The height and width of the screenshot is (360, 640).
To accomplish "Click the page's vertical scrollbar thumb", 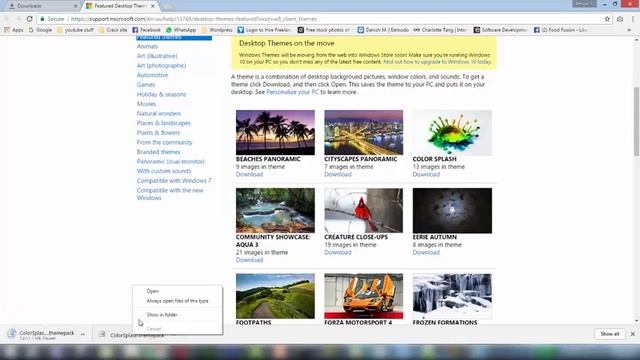I will pyautogui.click(x=636, y=121).
